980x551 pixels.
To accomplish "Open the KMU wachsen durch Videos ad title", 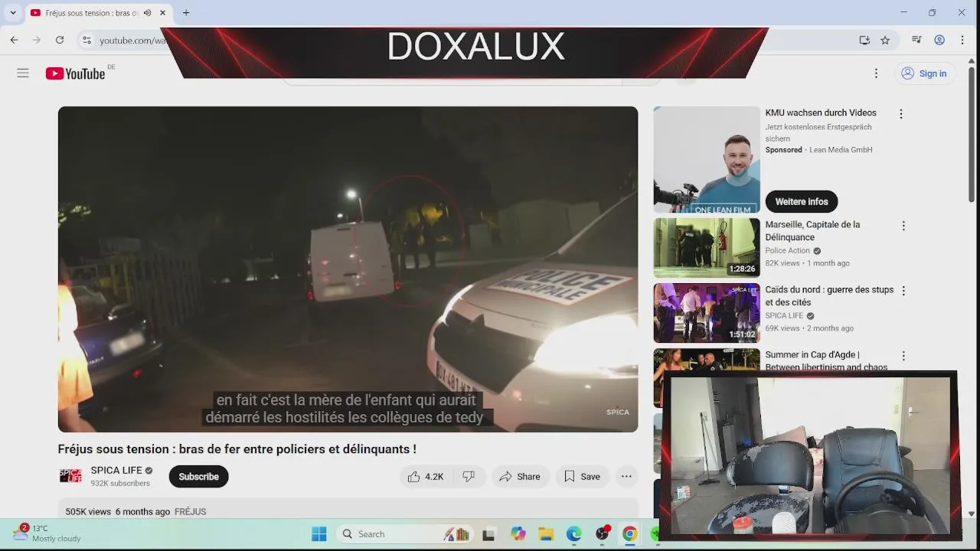I will tap(821, 113).
